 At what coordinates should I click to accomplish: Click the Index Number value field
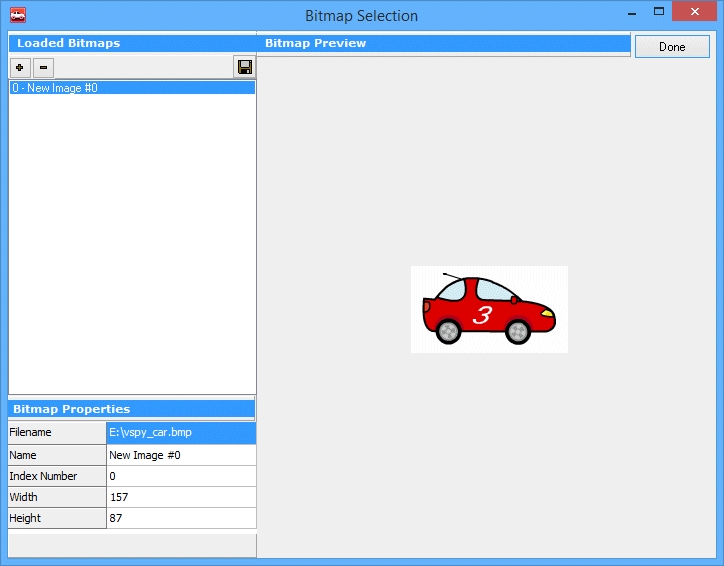pyautogui.click(x=181, y=476)
